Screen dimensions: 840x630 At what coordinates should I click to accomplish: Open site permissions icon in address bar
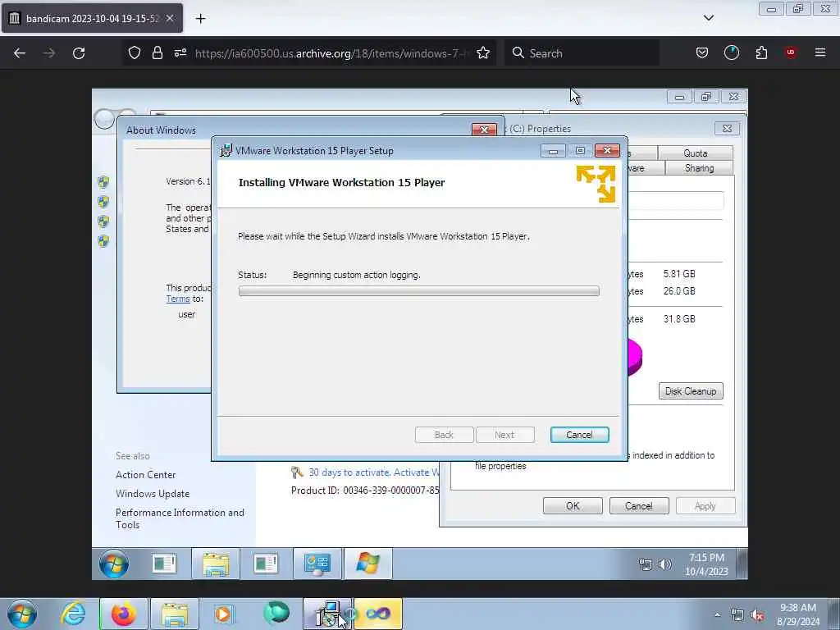[180, 52]
